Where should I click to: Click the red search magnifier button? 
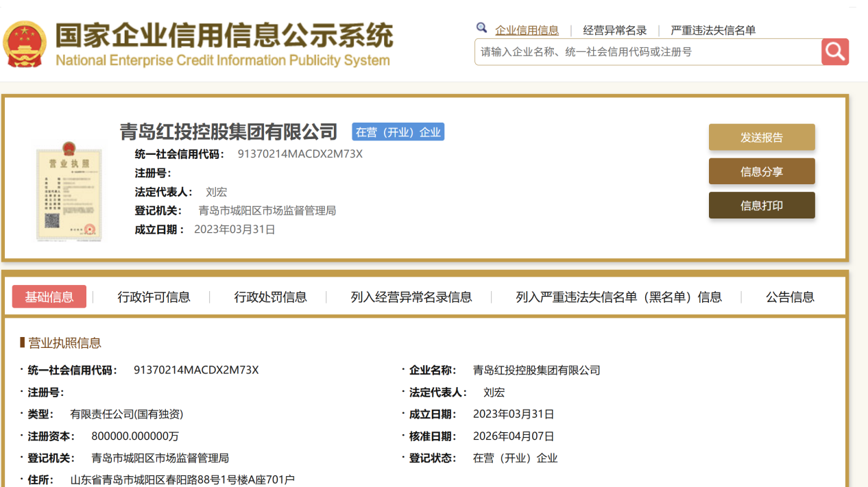(835, 52)
